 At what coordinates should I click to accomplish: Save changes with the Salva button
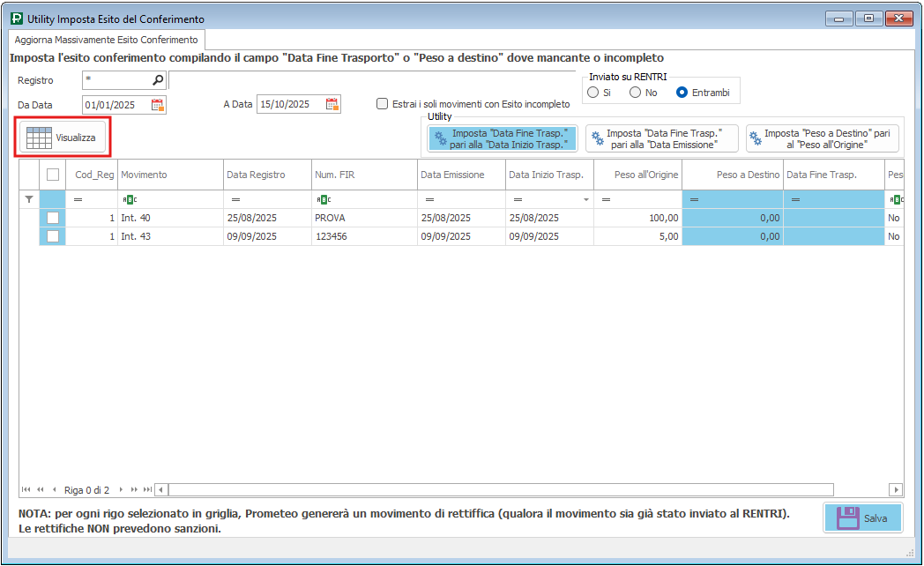pyautogui.click(x=863, y=518)
